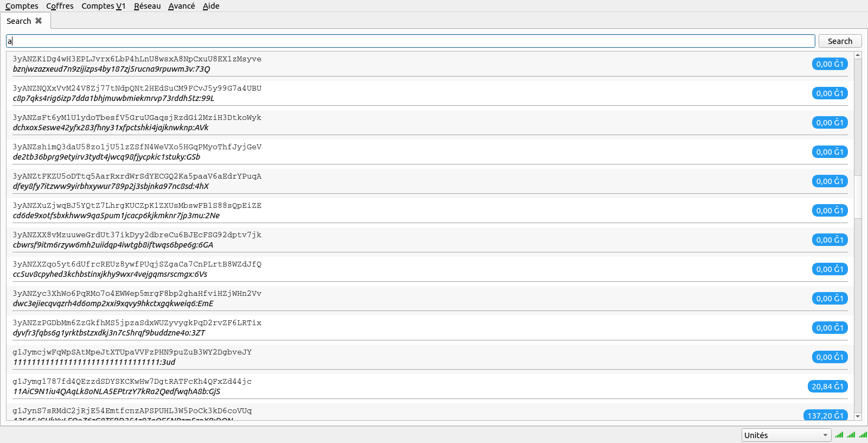The image size is (868, 443).
Task: Open the Avancé menu
Action: point(181,6)
